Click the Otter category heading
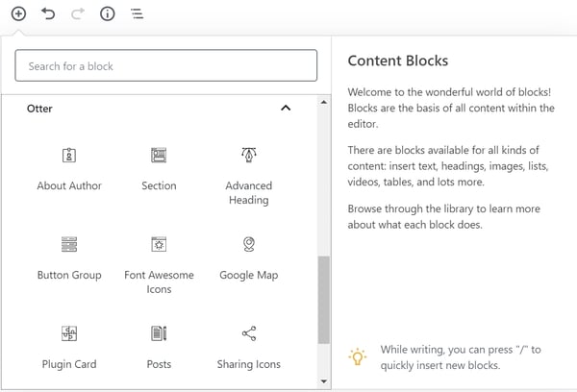 pyautogui.click(x=40, y=109)
